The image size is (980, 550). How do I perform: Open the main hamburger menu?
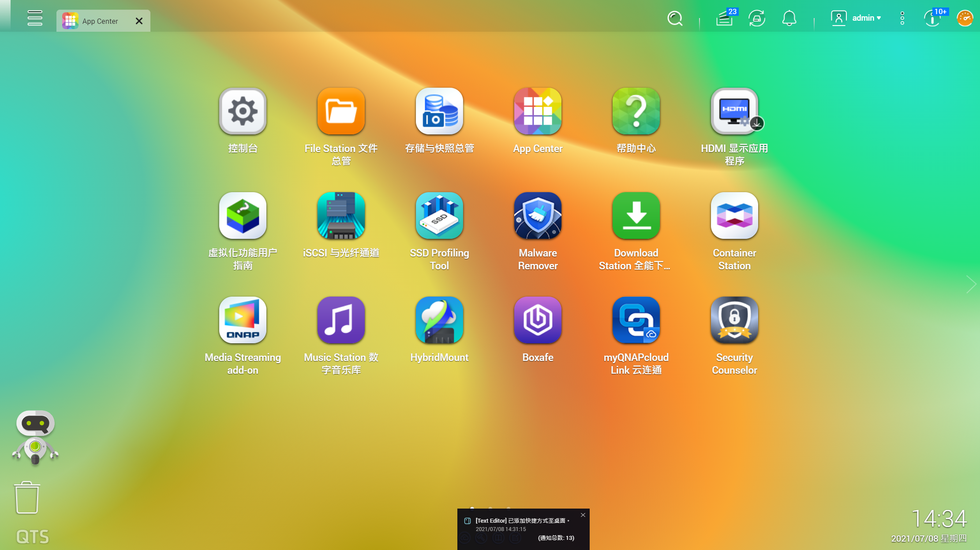point(35,18)
